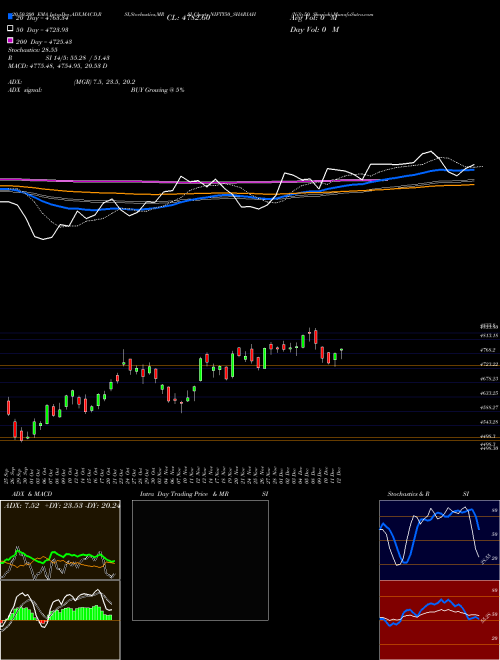Click the last candlestick on the price chart

pyautogui.click(x=341, y=354)
